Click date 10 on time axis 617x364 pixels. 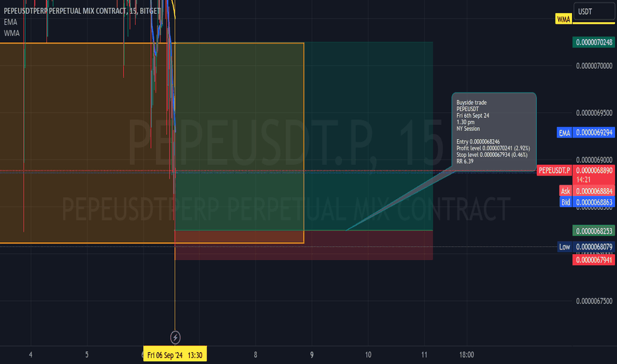368,355
